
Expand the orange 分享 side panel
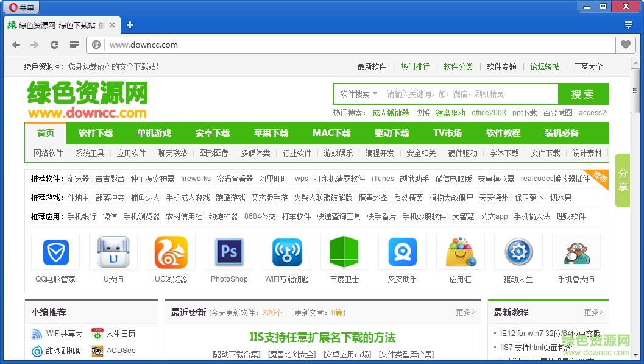pyautogui.click(x=622, y=180)
